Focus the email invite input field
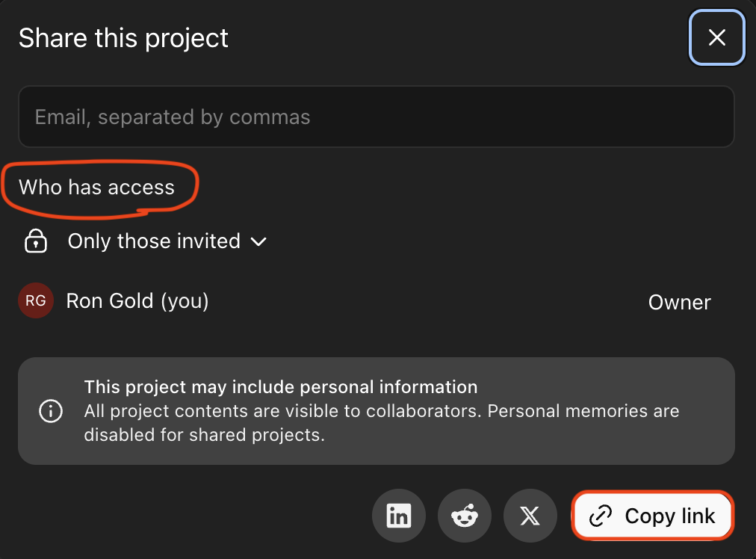 coord(376,117)
